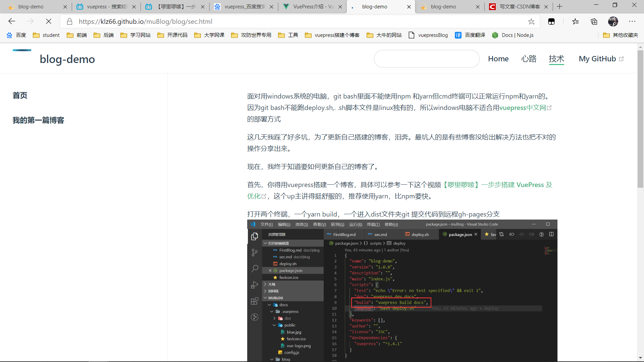
Task: Add page to favorites star icon
Action: (x=531, y=21)
